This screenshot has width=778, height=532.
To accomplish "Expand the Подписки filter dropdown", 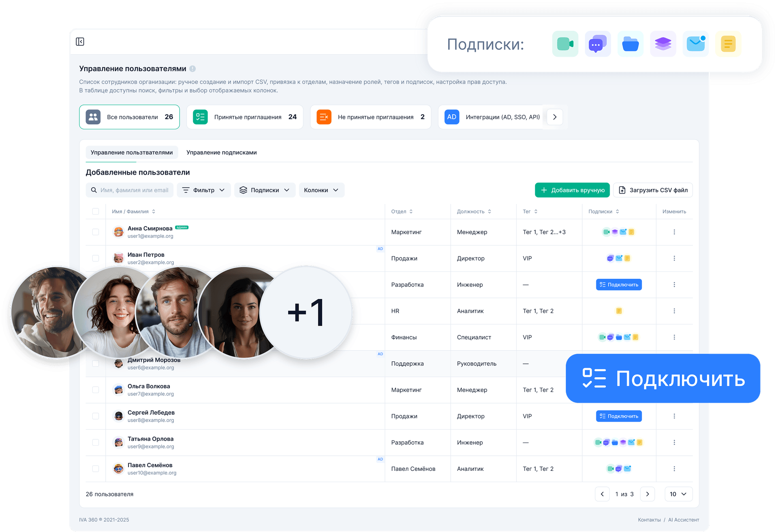I will [x=265, y=190].
